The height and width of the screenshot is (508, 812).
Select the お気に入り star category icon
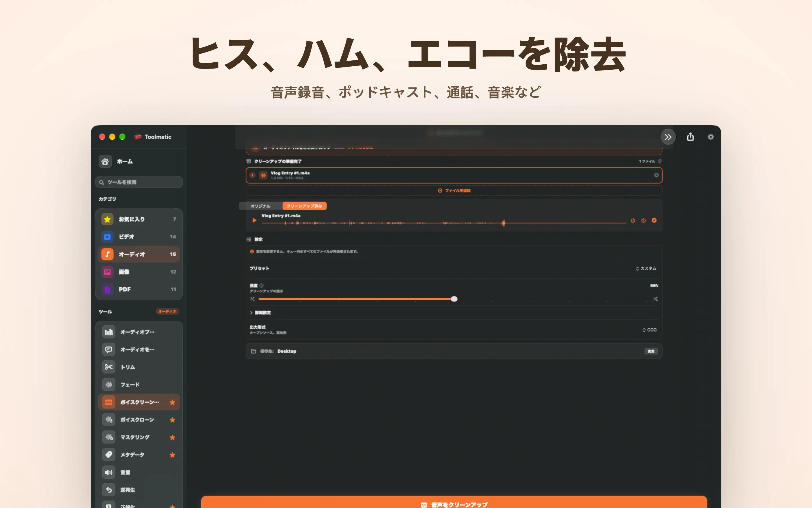pyautogui.click(x=107, y=219)
